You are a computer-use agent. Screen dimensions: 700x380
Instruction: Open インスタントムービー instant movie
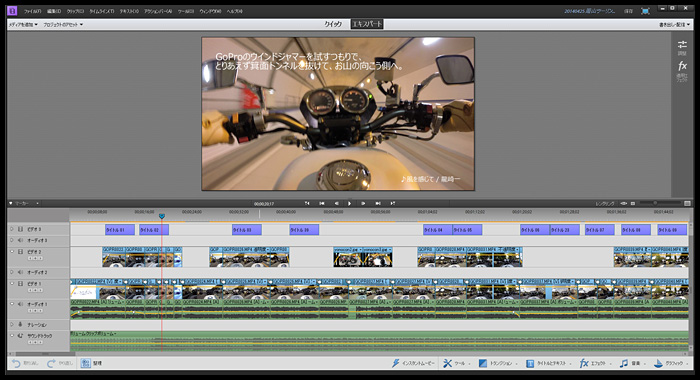point(413,363)
